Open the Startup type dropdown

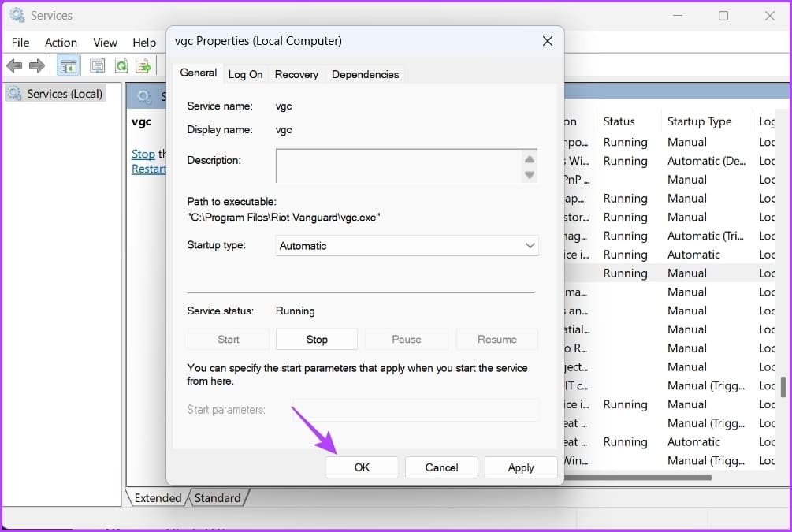pos(407,246)
